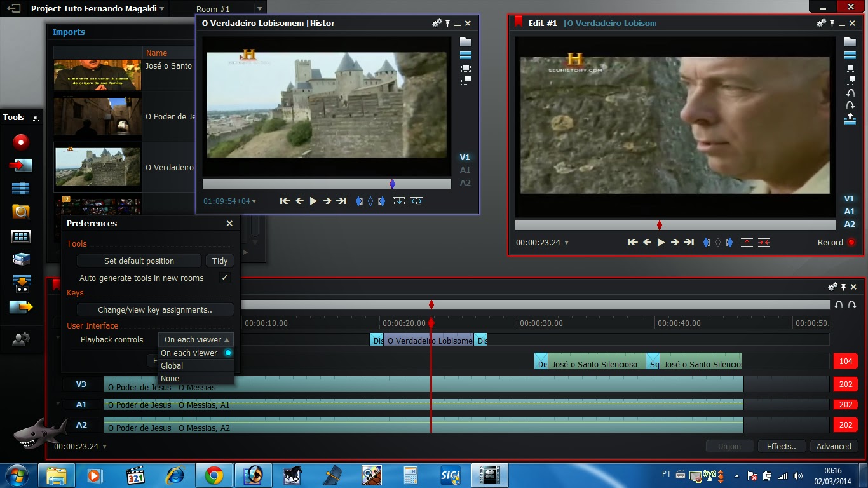Open Change/view key assignments

pos(155,309)
